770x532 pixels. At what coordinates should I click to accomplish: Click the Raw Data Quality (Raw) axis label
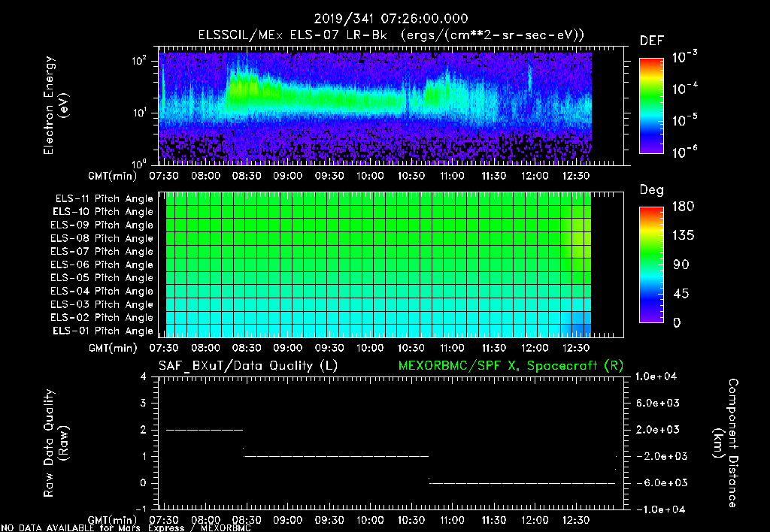56,443
